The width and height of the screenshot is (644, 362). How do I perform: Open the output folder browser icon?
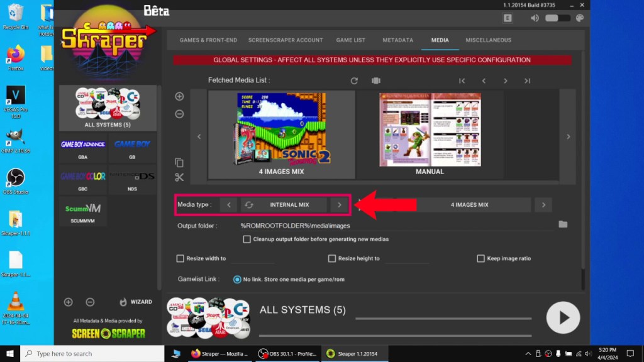[563, 223]
